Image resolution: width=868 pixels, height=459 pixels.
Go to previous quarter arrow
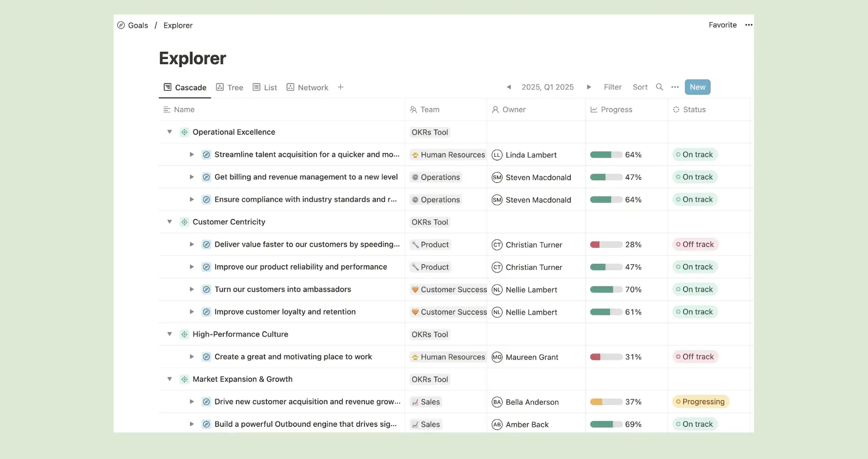tap(509, 87)
